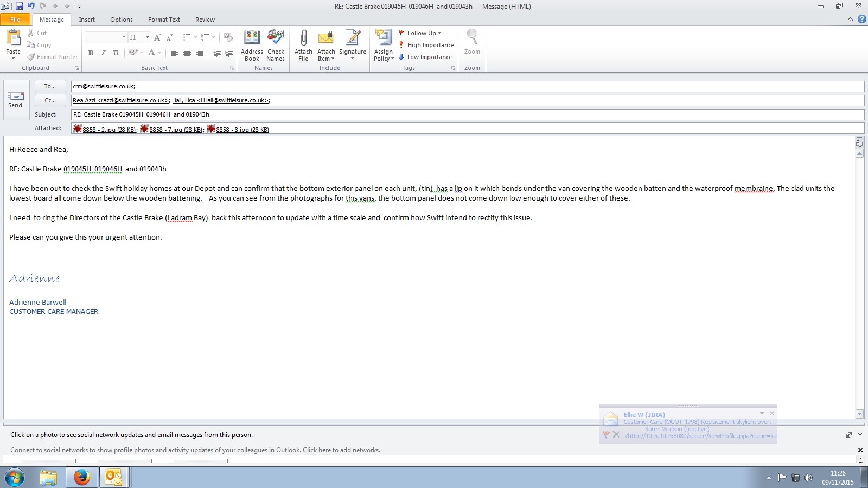Open Firefox from the taskbar
The height and width of the screenshot is (488, 868).
pos(81,477)
